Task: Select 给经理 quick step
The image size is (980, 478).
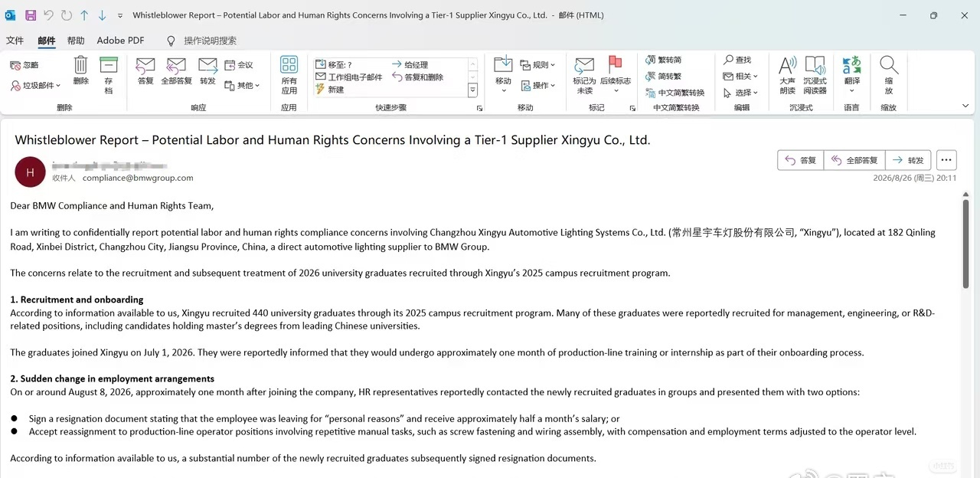Action: point(410,65)
